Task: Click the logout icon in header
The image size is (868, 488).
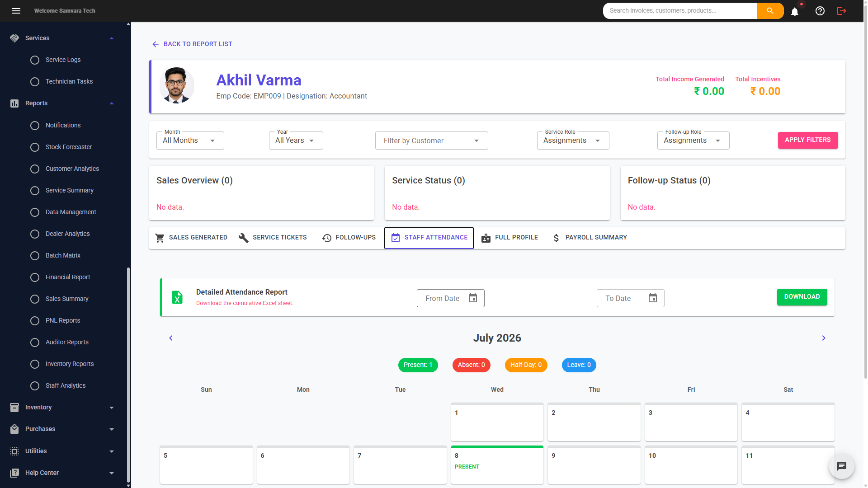Action: tap(842, 11)
